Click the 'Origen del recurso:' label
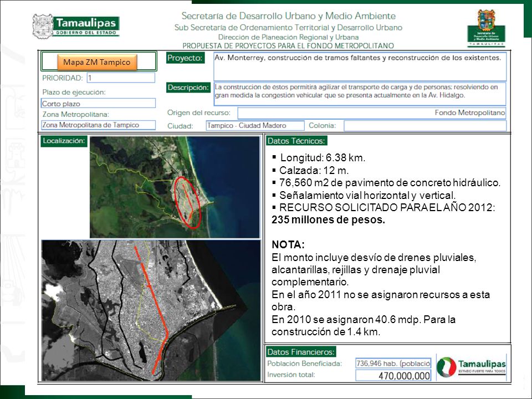 [x=199, y=112]
